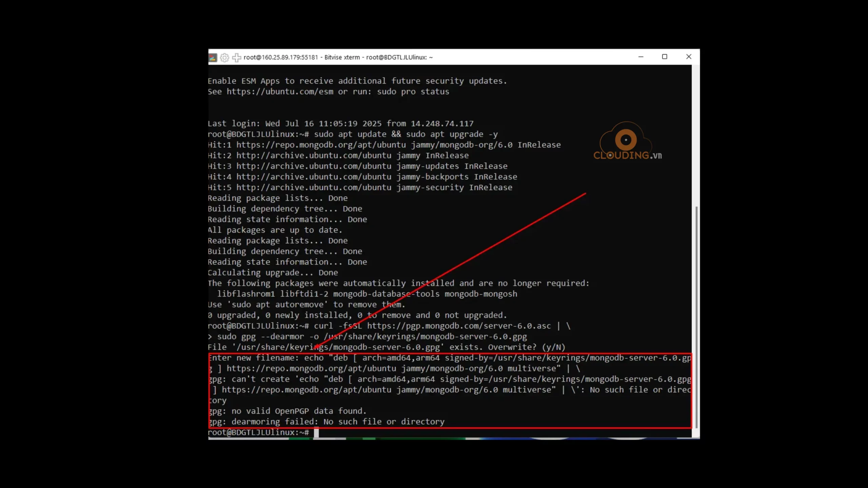Close the Bitvise xterm window

point(689,57)
